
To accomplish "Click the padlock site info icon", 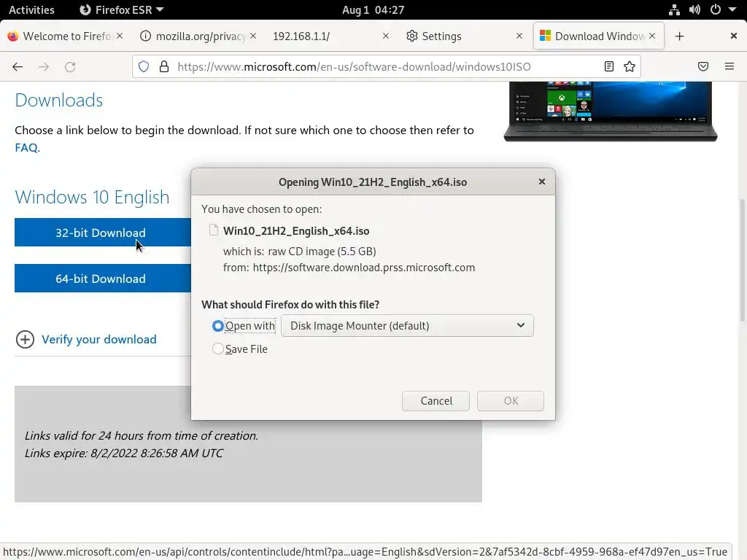I will tap(164, 66).
